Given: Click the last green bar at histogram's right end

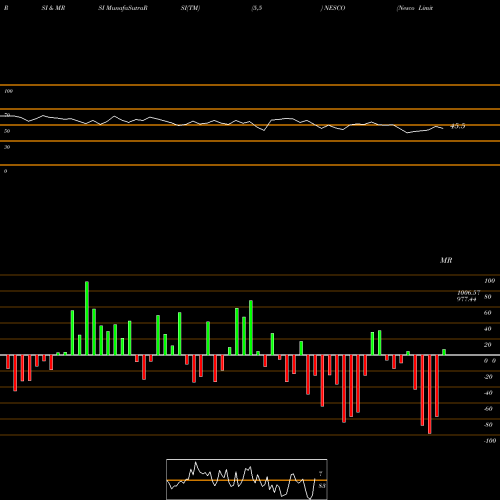Looking at the screenshot, I should pos(444,352).
